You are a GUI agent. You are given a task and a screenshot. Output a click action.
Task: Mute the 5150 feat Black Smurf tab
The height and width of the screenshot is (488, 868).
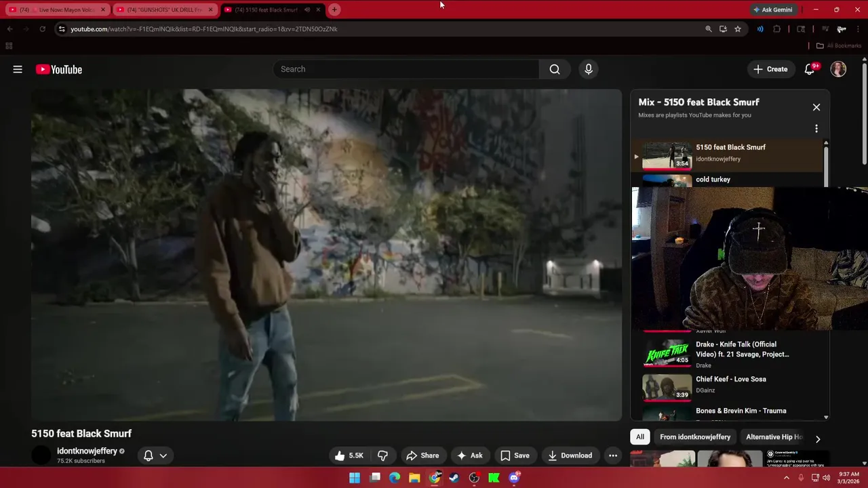(307, 9)
